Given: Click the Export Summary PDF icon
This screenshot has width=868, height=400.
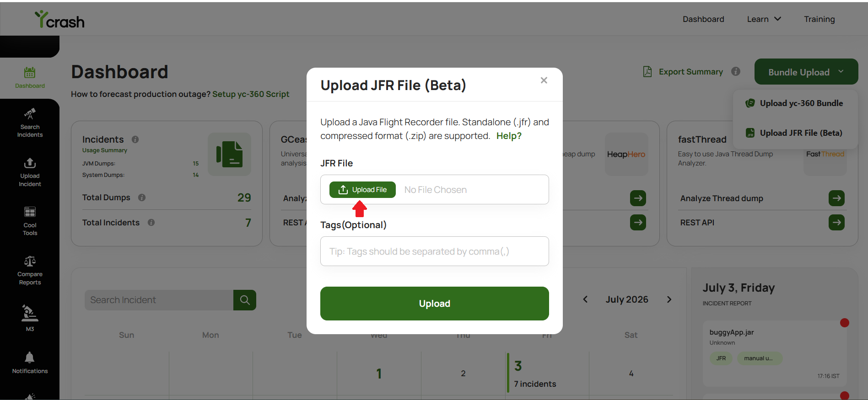Looking at the screenshot, I should coord(647,72).
